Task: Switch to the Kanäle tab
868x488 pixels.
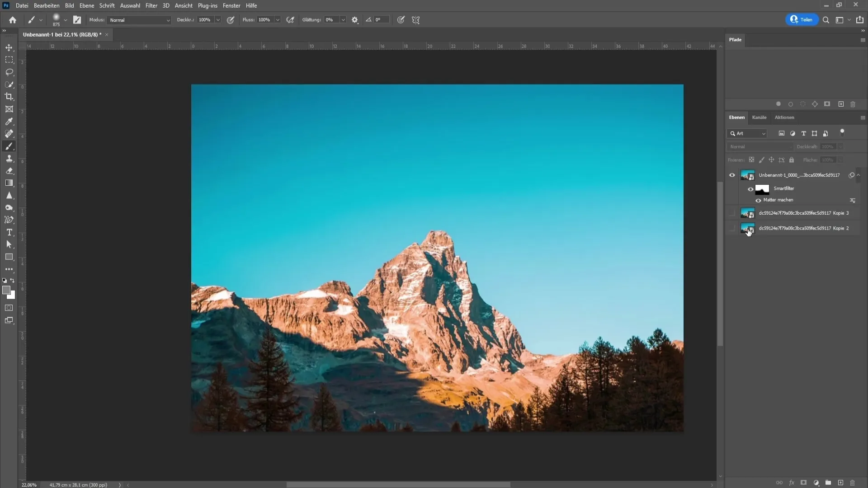Action: pos(759,117)
